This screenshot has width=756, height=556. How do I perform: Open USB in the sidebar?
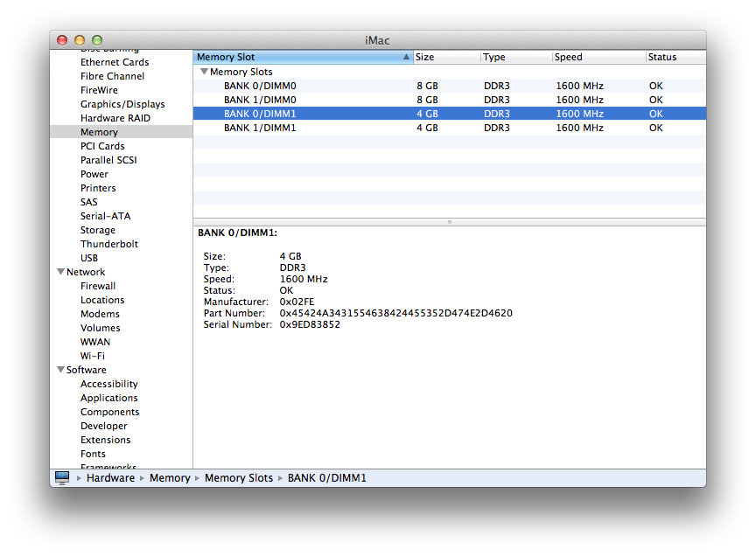pyautogui.click(x=89, y=258)
